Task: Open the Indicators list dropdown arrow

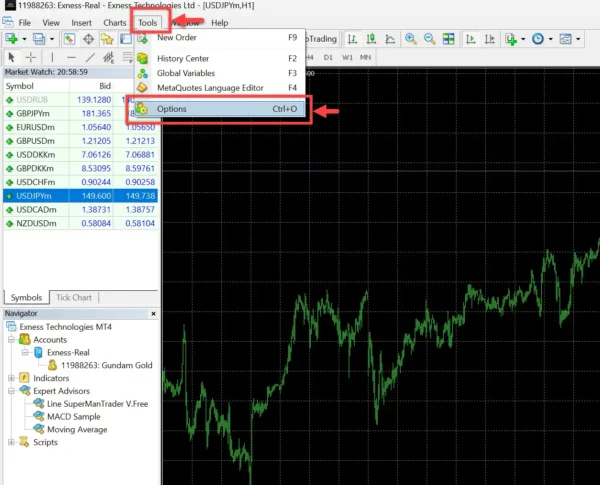Action: tap(523, 39)
